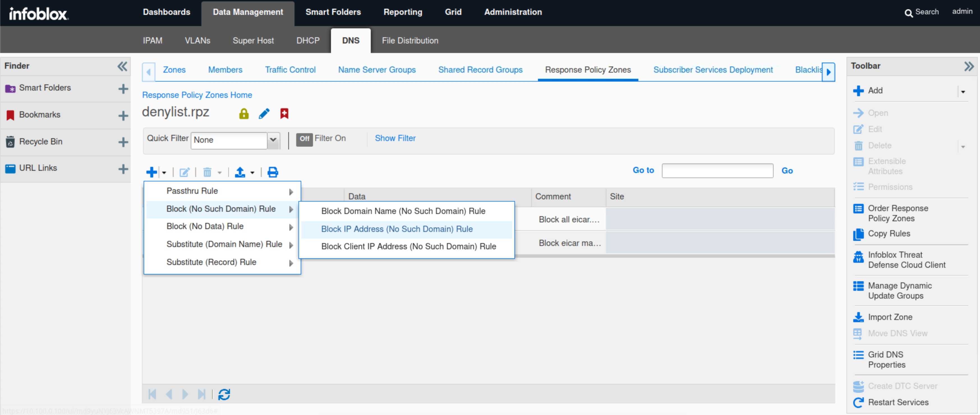Click the pencil edit icon beside denylist.rpz
The width and height of the screenshot is (980, 415).
click(x=264, y=113)
